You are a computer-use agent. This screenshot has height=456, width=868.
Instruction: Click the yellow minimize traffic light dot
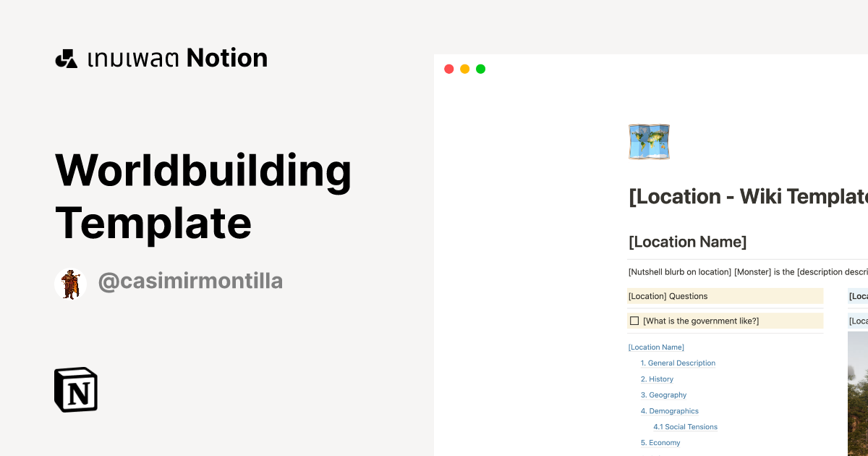[464, 69]
